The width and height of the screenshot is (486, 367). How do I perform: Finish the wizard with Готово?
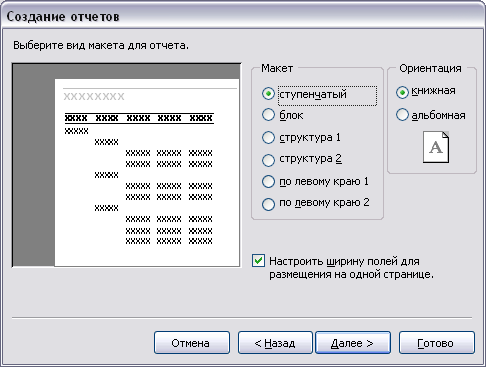point(437,343)
